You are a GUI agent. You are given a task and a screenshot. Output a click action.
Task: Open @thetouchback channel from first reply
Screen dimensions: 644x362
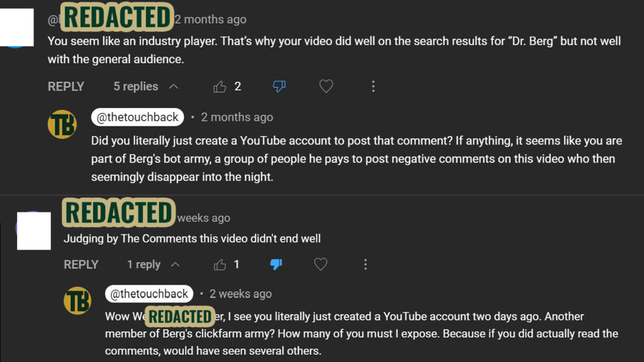[x=138, y=117]
